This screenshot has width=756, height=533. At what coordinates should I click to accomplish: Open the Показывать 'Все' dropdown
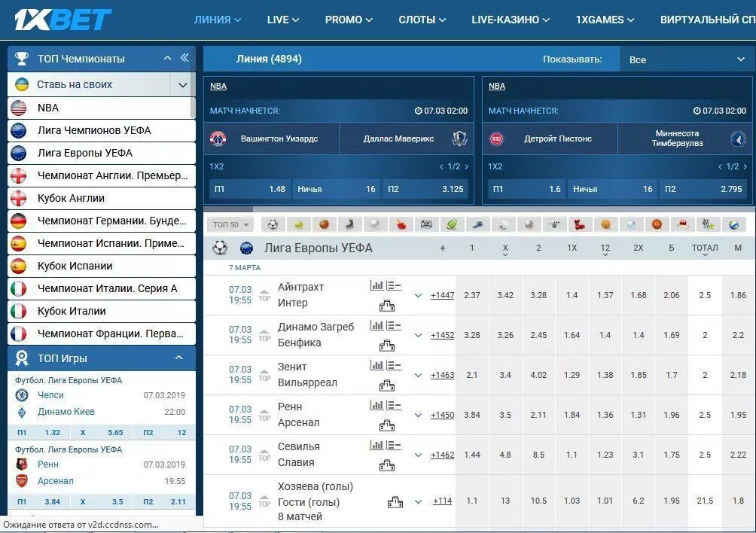click(x=686, y=59)
